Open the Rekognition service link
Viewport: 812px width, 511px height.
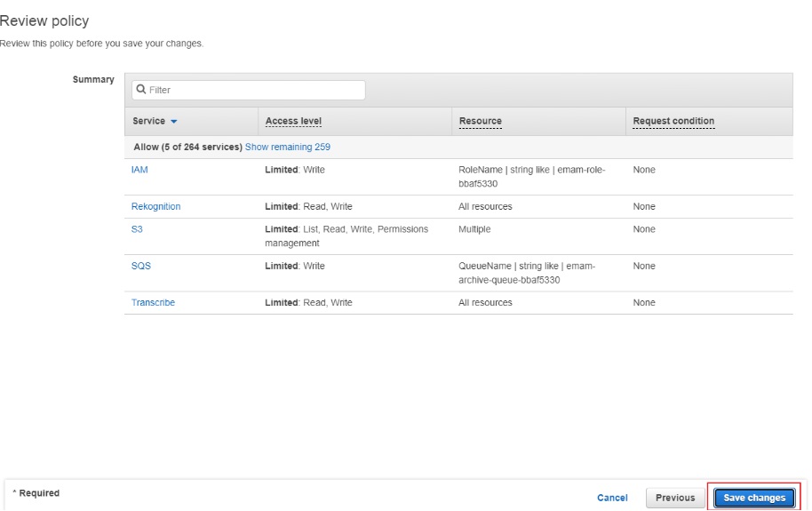tap(155, 206)
